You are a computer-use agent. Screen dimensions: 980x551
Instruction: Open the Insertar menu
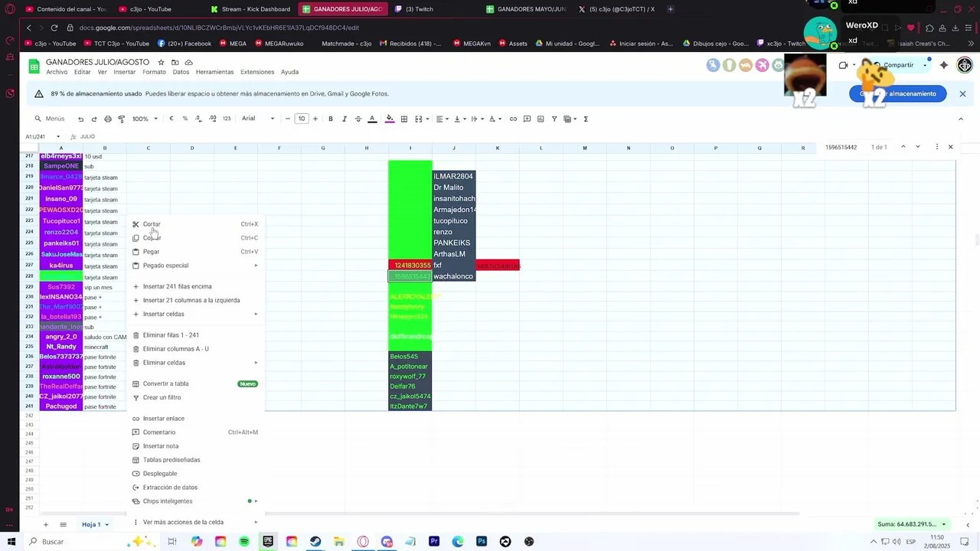pyautogui.click(x=125, y=72)
